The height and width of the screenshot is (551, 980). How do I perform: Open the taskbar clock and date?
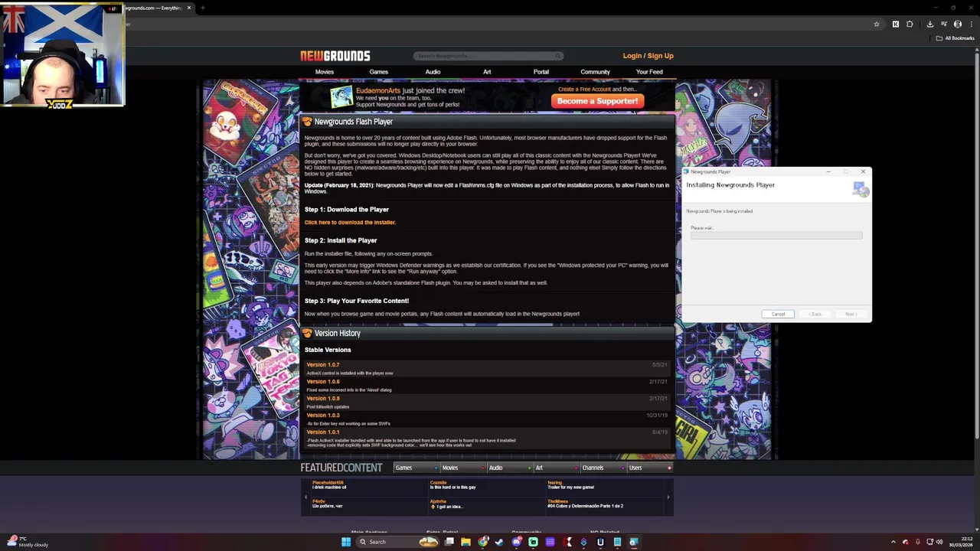pyautogui.click(x=961, y=542)
